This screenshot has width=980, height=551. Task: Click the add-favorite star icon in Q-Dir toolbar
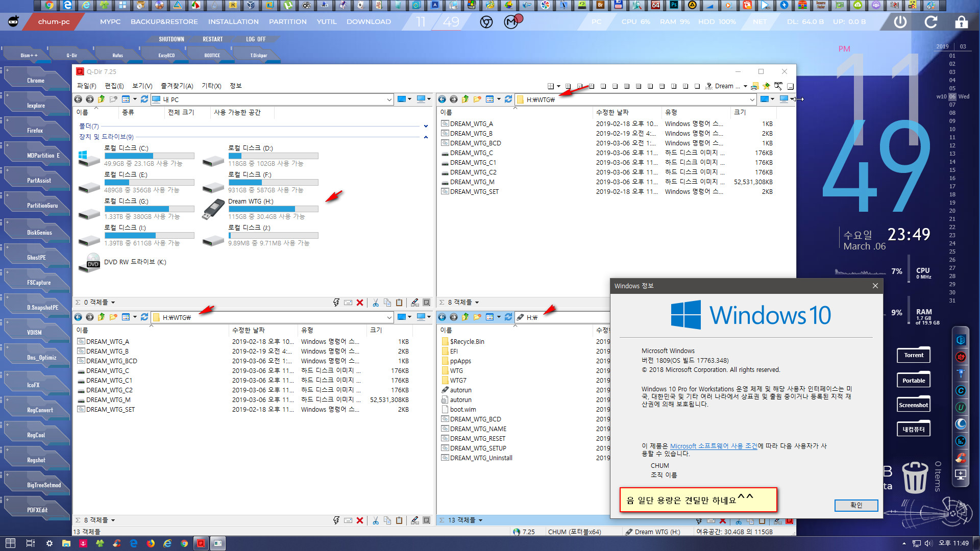coord(766,86)
